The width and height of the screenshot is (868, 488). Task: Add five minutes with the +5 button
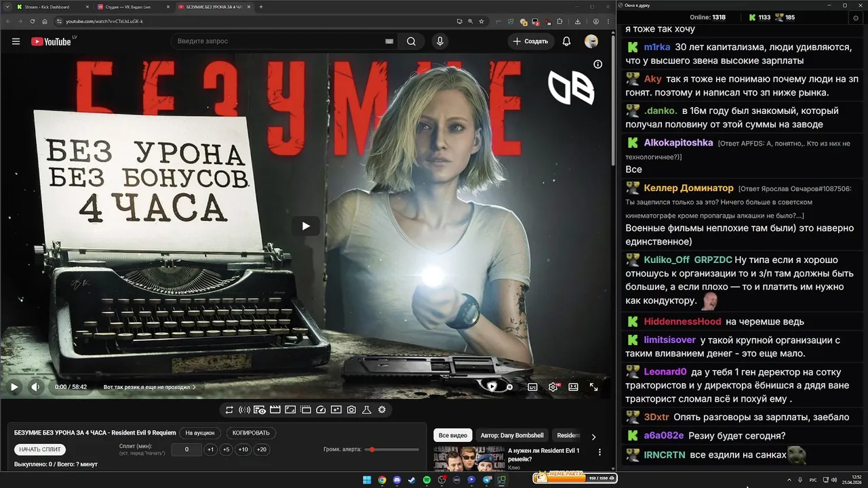click(x=226, y=449)
